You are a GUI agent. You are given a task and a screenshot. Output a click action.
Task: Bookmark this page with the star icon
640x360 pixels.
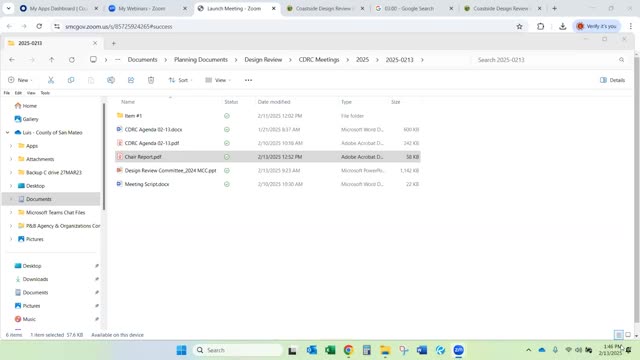click(x=519, y=26)
